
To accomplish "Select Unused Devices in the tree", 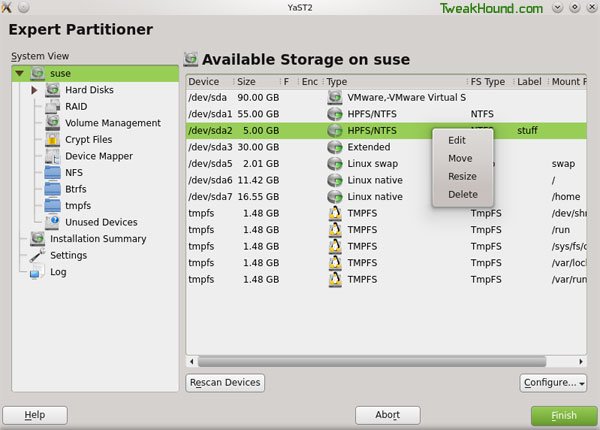I will (101, 222).
